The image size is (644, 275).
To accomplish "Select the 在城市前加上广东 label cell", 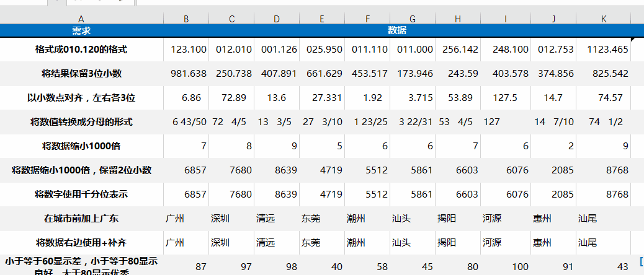I will point(81,219).
